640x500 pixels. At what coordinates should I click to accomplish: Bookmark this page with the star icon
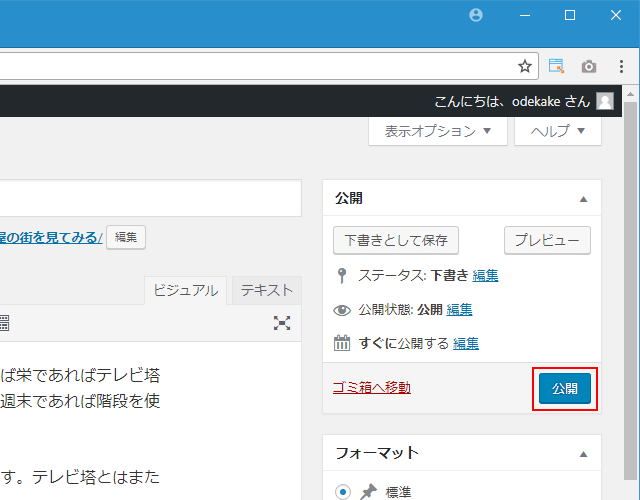point(525,66)
